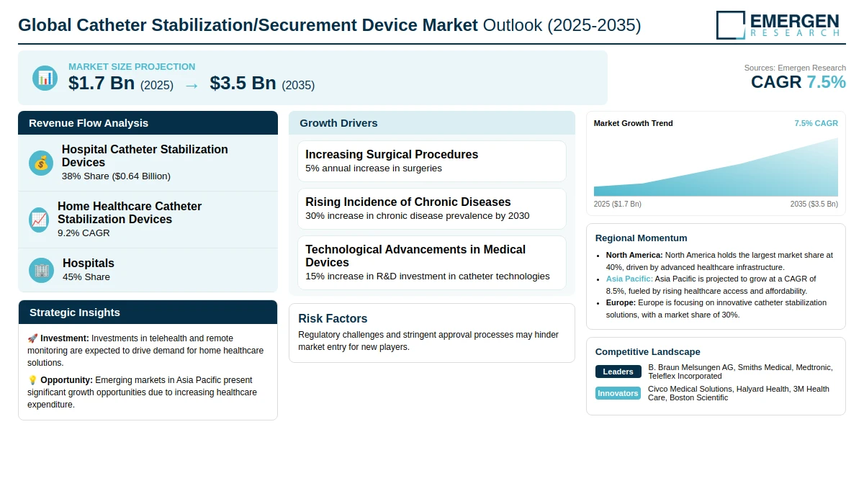Screen dimensions: 864x504
Task: Open the Rising Incidence of Chronic Diseases card
Action: [431, 209]
